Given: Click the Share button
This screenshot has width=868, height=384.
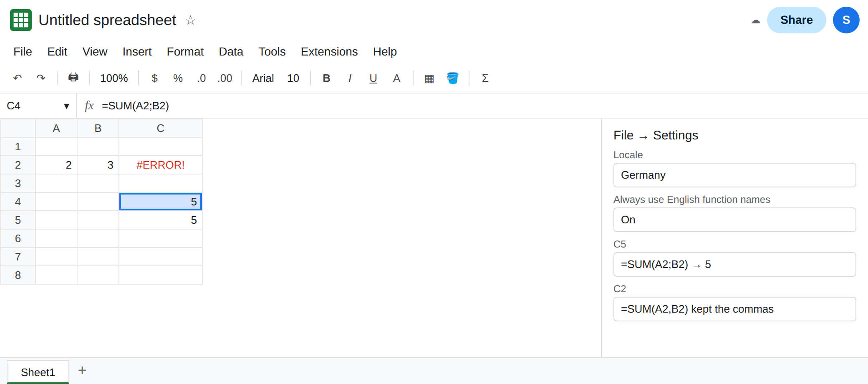Looking at the screenshot, I should (796, 20).
